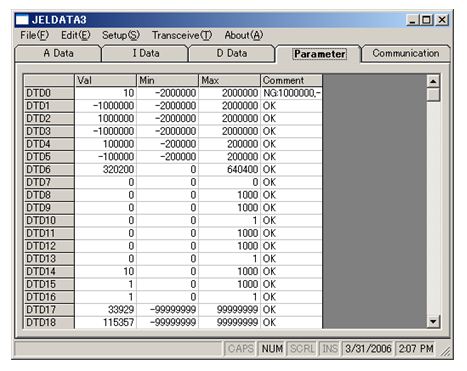Click the CAPS status bar indicator
This screenshot has height=371, width=467.
[241, 349]
